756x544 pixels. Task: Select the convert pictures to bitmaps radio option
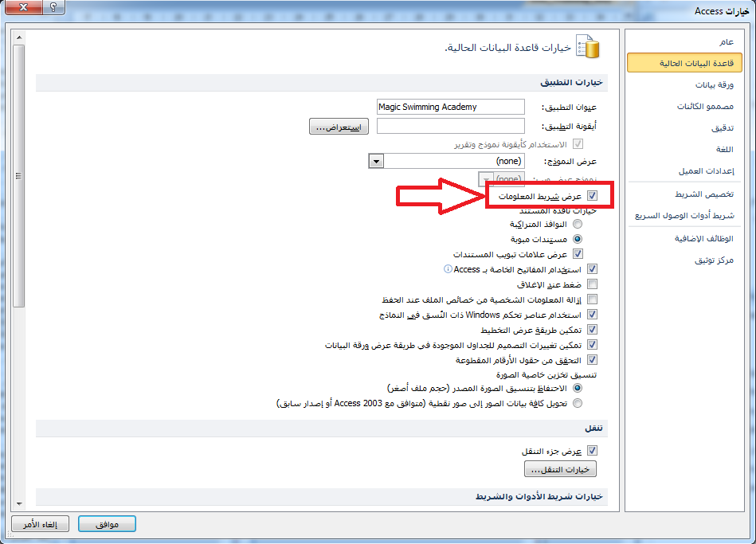[x=578, y=403]
